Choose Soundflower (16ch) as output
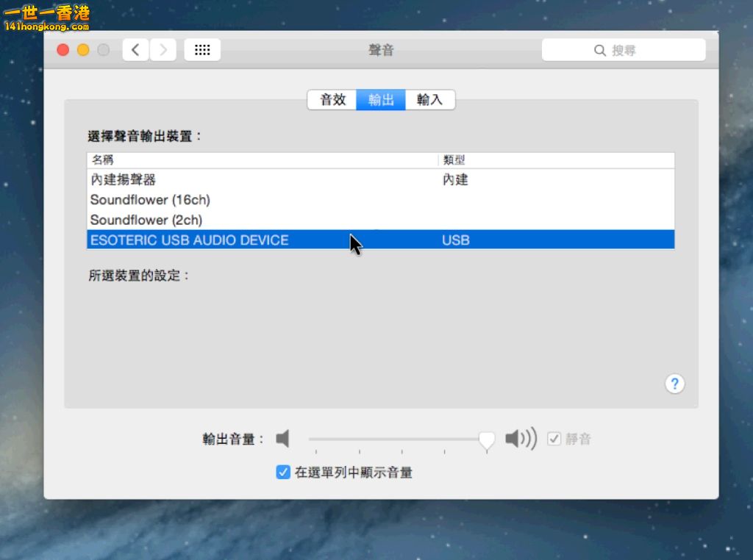This screenshot has width=753, height=560. (150, 200)
